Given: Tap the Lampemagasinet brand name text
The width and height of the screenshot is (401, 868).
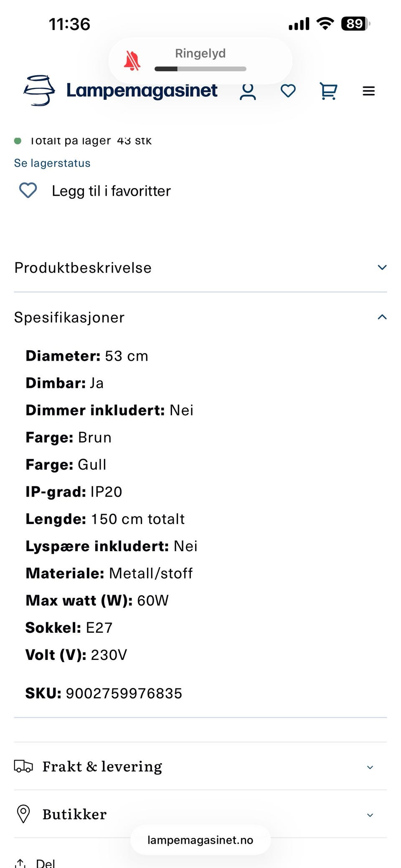Looking at the screenshot, I should pyautogui.click(x=142, y=90).
